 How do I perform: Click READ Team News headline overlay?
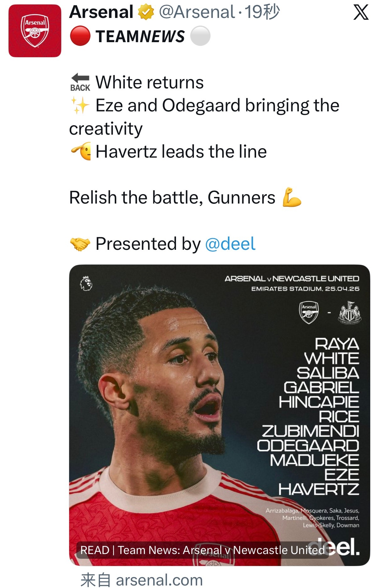click(x=202, y=550)
